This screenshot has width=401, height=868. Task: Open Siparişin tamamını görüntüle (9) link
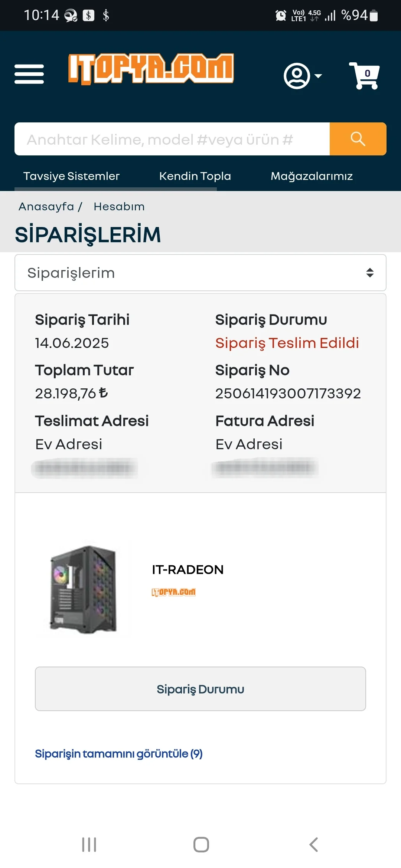click(118, 754)
